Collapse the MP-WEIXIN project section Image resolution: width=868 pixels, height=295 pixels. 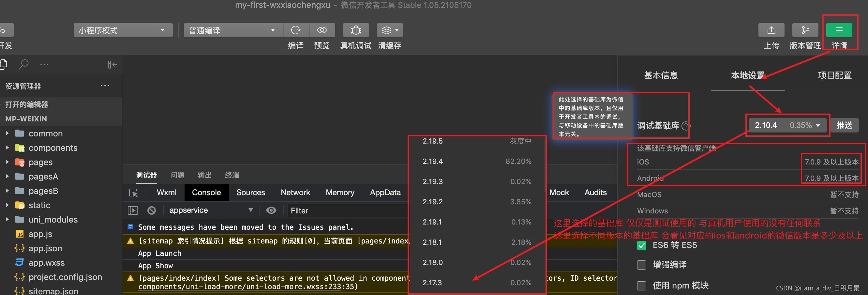tap(26, 119)
